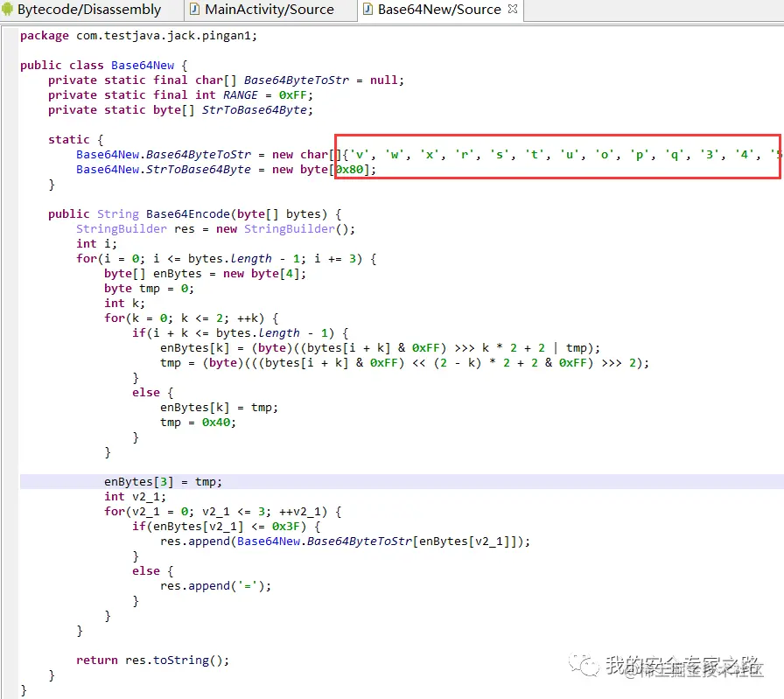
Task: Click the RANGE = 0xFF constant line
Action: 180,95
